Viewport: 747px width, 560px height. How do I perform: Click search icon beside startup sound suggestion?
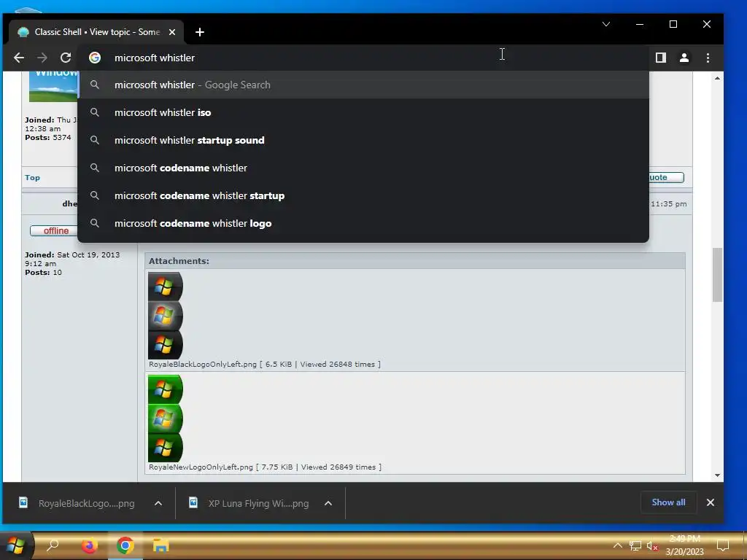(95, 140)
